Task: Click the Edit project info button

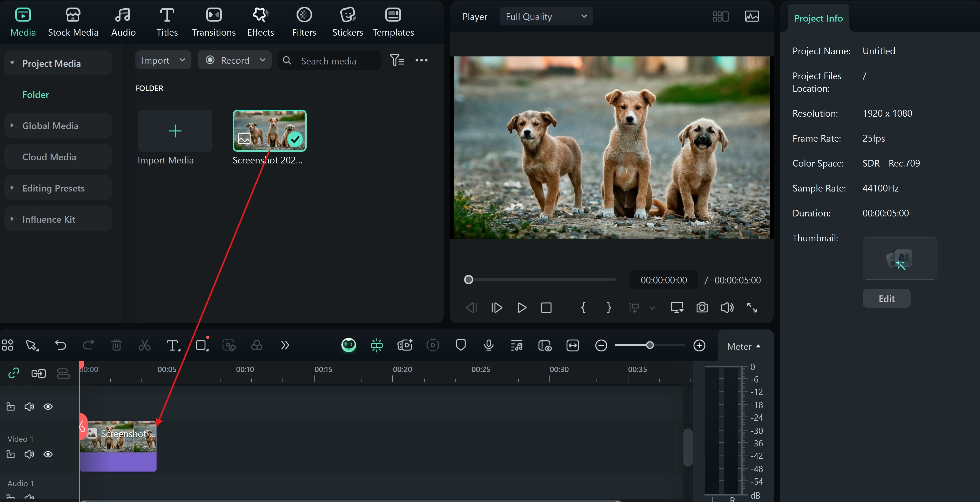Action: [x=887, y=299]
